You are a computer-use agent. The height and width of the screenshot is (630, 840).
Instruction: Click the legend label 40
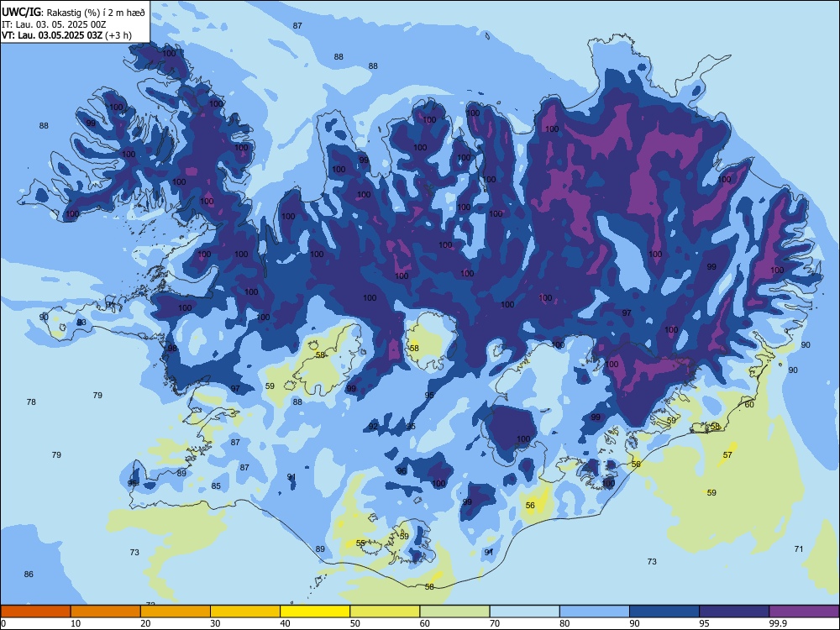point(286,623)
